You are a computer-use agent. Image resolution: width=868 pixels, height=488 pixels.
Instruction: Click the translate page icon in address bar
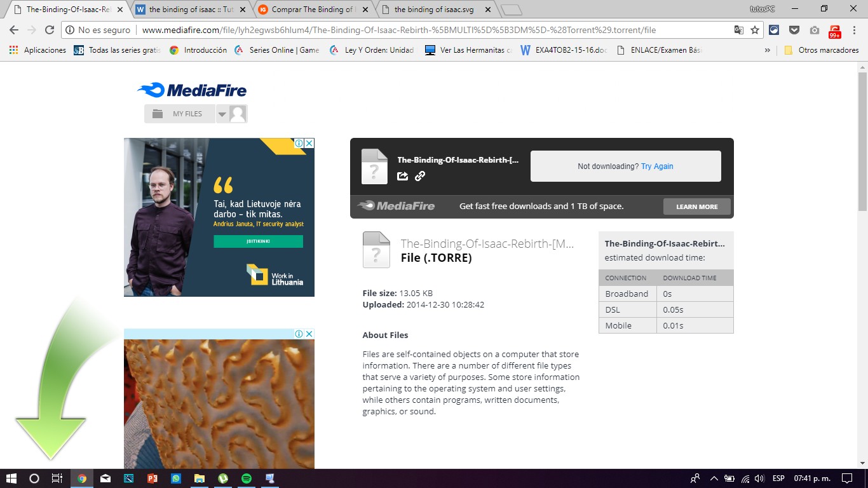click(x=738, y=30)
